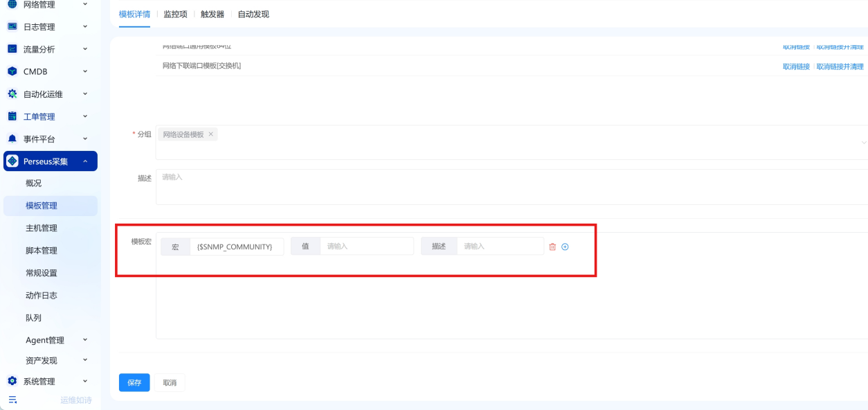Click the 日志管理 sidebar icon
868x410 pixels.
pyautogui.click(x=12, y=26)
